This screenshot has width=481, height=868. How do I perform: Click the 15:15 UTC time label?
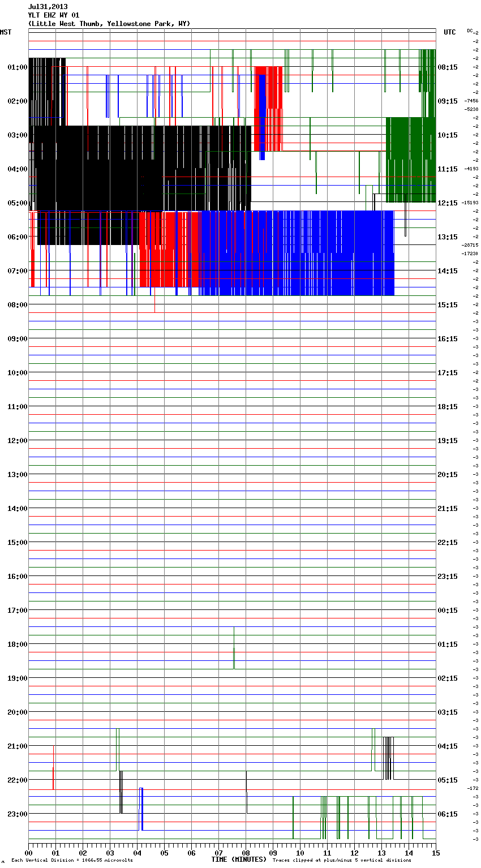click(448, 305)
